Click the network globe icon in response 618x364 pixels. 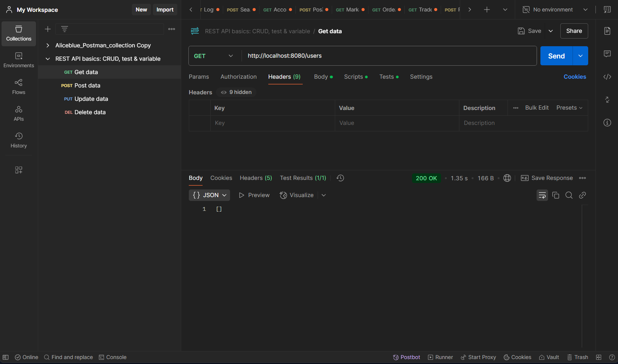coord(507,178)
